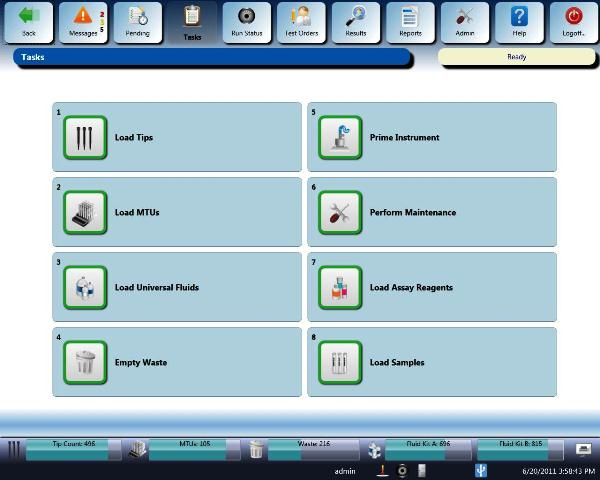Open the Admin settings button

pyautogui.click(x=465, y=22)
